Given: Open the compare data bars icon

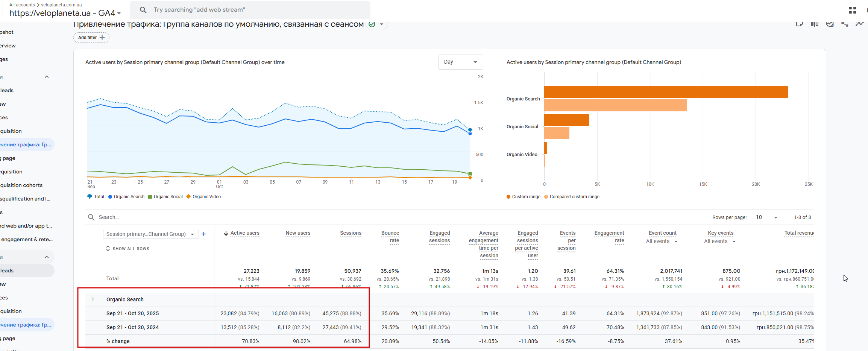Looking at the screenshot, I should coord(815,24).
